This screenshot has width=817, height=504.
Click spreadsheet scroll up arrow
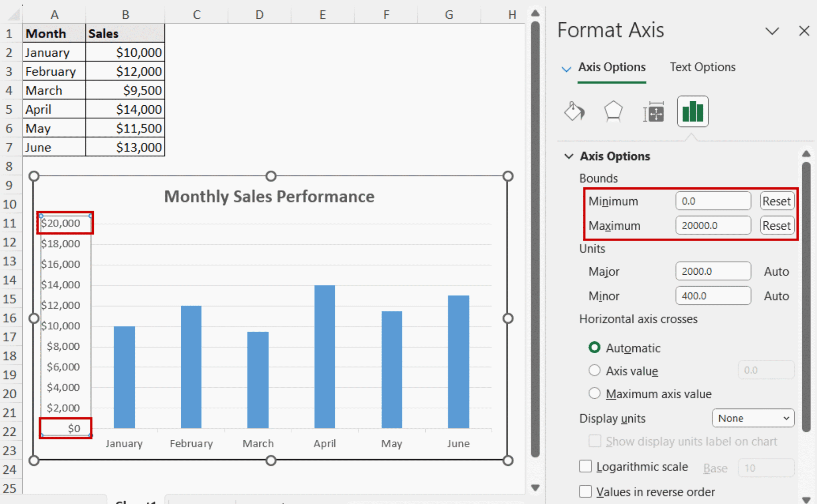[x=535, y=13]
